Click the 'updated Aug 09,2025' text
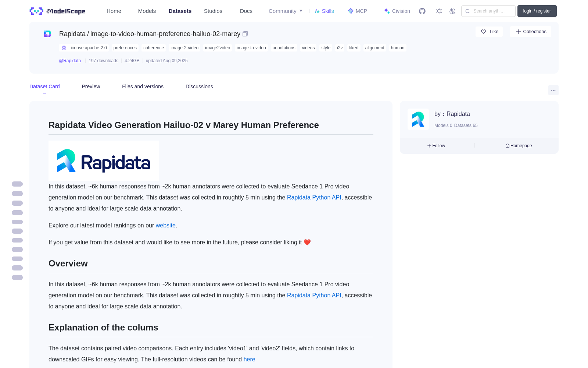The width and height of the screenshot is (588, 368). point(167,61)
